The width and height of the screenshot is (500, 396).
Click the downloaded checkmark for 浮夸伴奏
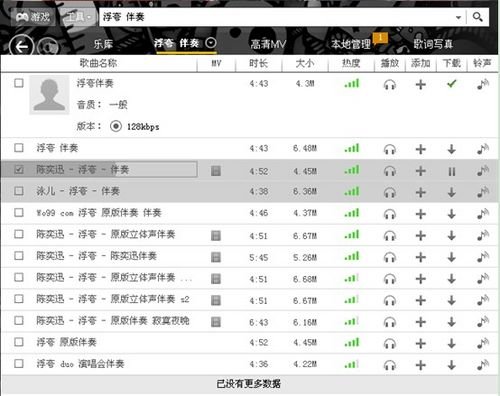coord(452,84)
